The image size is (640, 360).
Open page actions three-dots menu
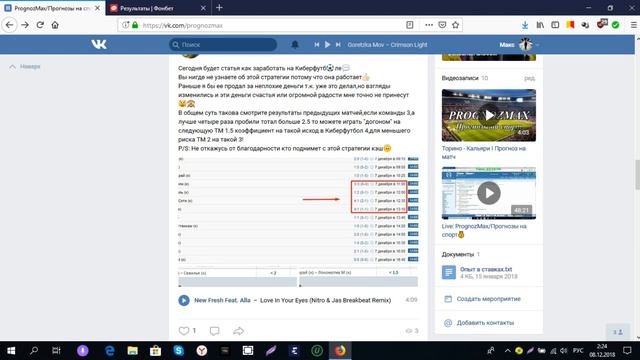[429, 25]
